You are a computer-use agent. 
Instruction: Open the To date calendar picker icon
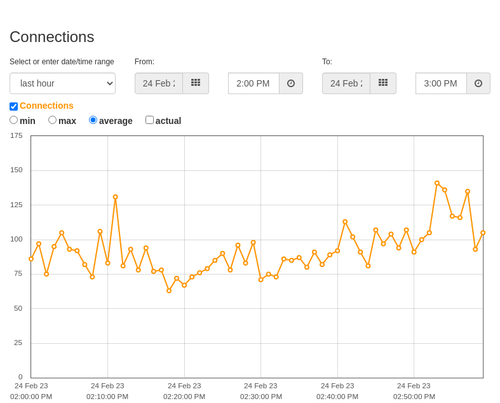point(383,83)
